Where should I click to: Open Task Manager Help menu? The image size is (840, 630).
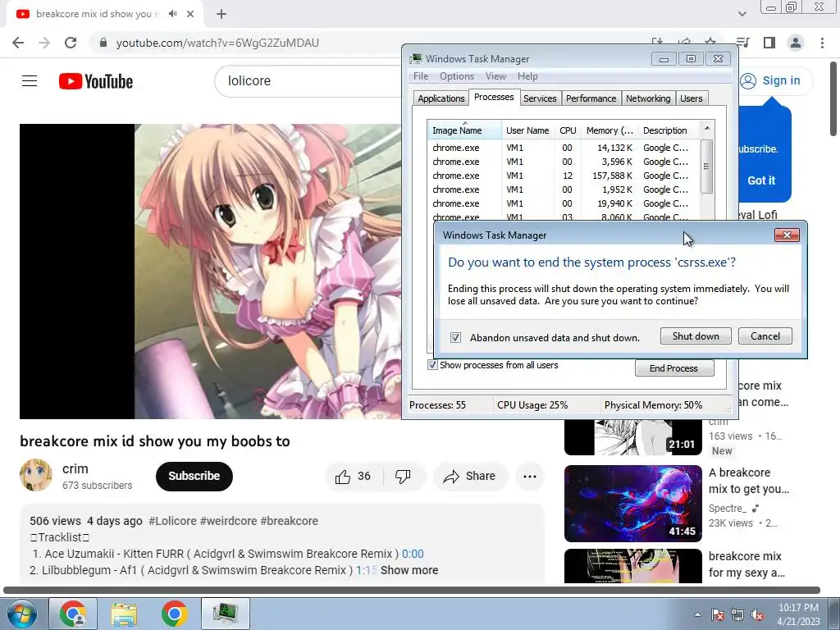(527, 76)
